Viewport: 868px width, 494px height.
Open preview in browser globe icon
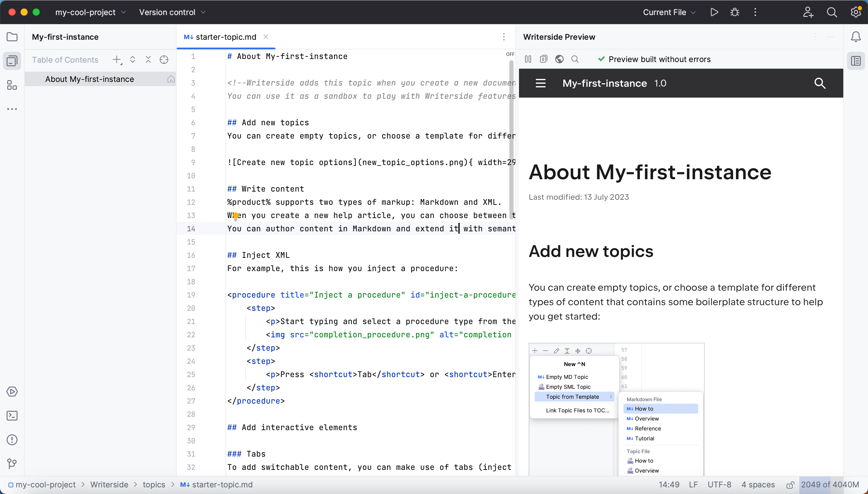click(x=559, y=59)
